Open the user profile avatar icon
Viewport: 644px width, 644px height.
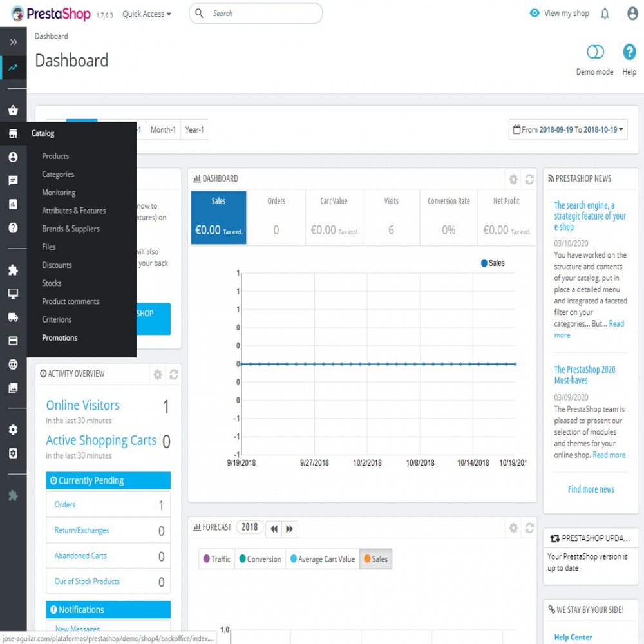[x=632, y=14]
